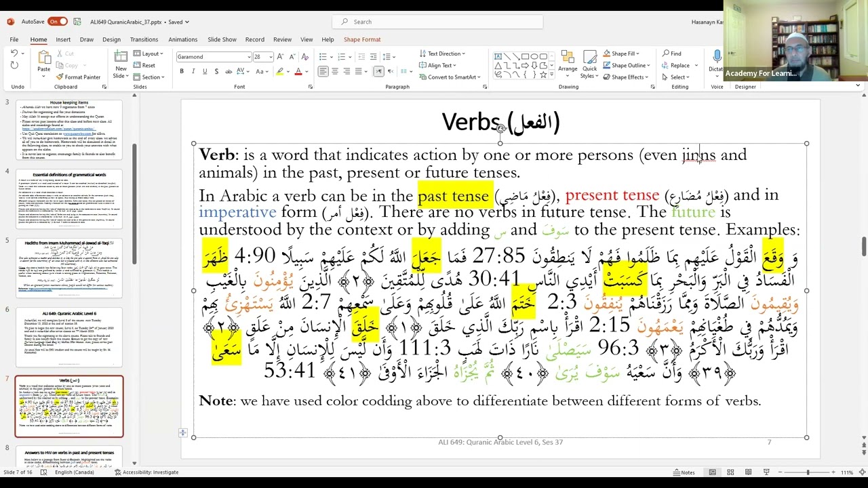The height and width of the screenshot is (488, 868).
Task: Click Convert to SmartArt
Action: pos(450,77)
